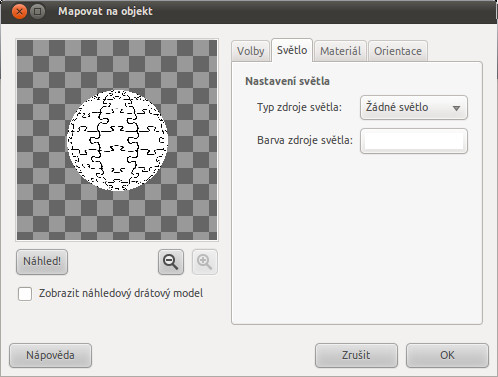Confirm the dialog with OK
This screenshot has height=377, width=498.
pyautogui.click(x=447, y=355)
